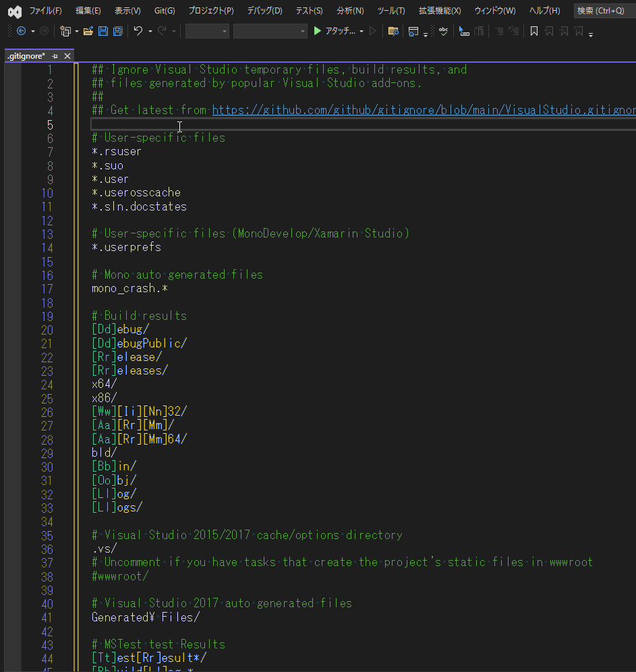Toggle a bookmark on current line

pos(534,31)
